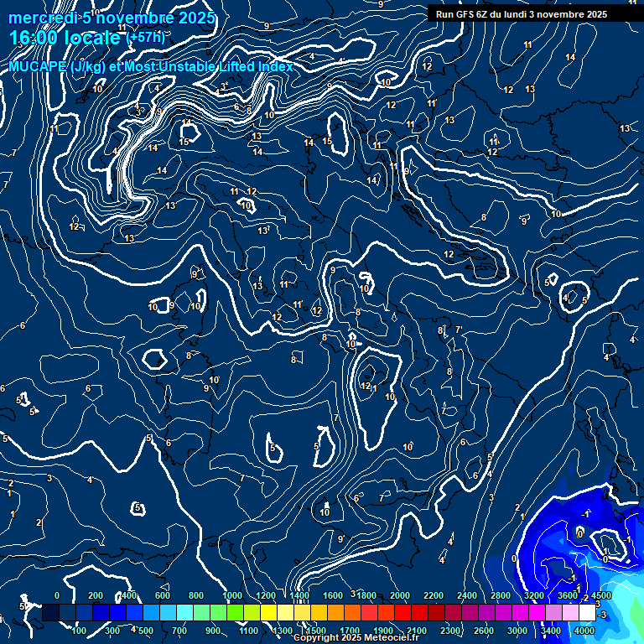Image resolution: width=644 pixels, height=644 pixels.
Task: Click the bright green swatch above the 1100 label
Action: [x=236, y=612]
